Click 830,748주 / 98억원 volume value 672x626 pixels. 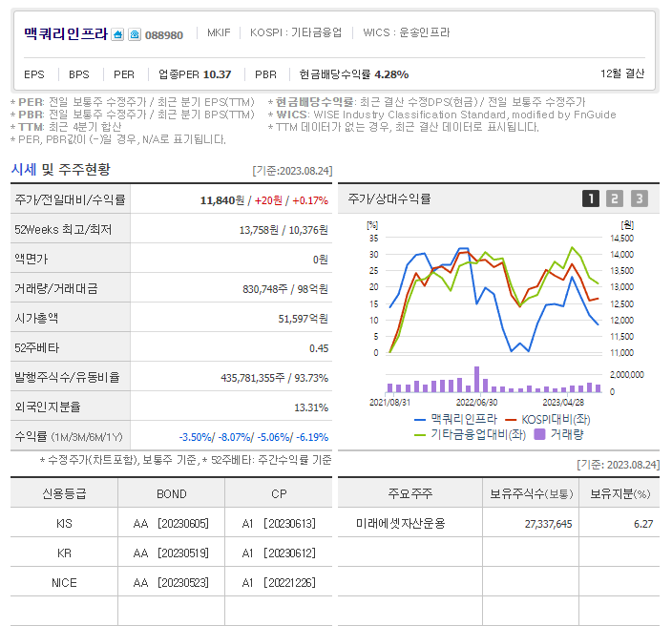pos(285,289)
